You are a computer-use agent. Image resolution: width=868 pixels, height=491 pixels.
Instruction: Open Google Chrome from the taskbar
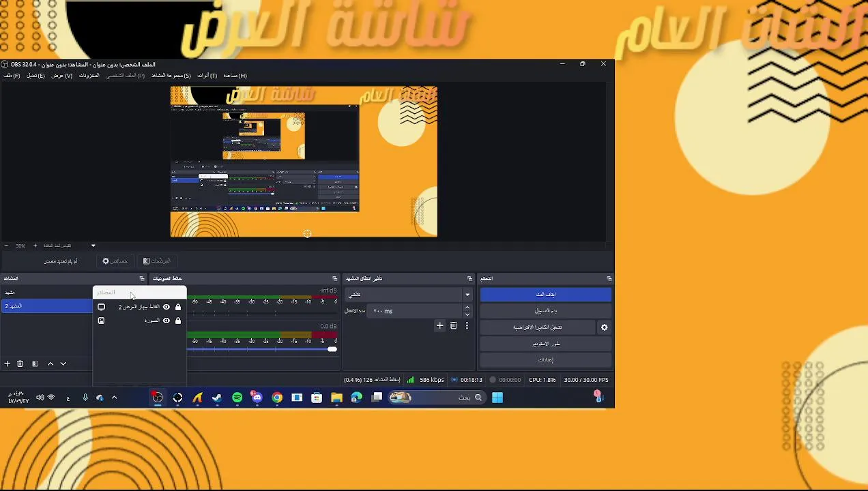pos(277,398)
